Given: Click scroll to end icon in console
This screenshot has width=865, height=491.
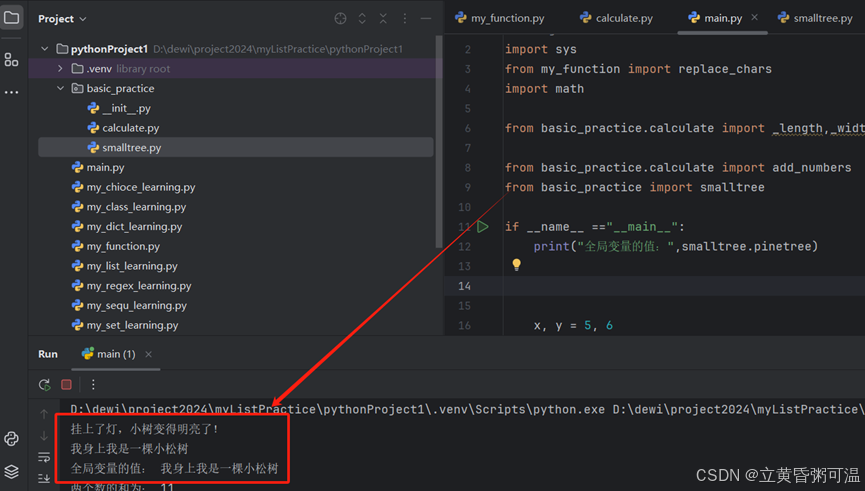Looking at the screenshot, I should coord(44,478).
